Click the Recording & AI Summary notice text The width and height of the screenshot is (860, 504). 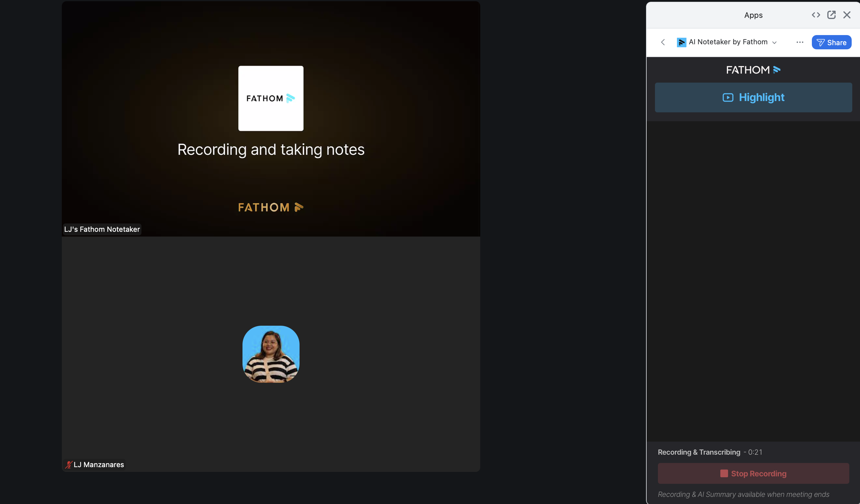click(x=743, y=494)
